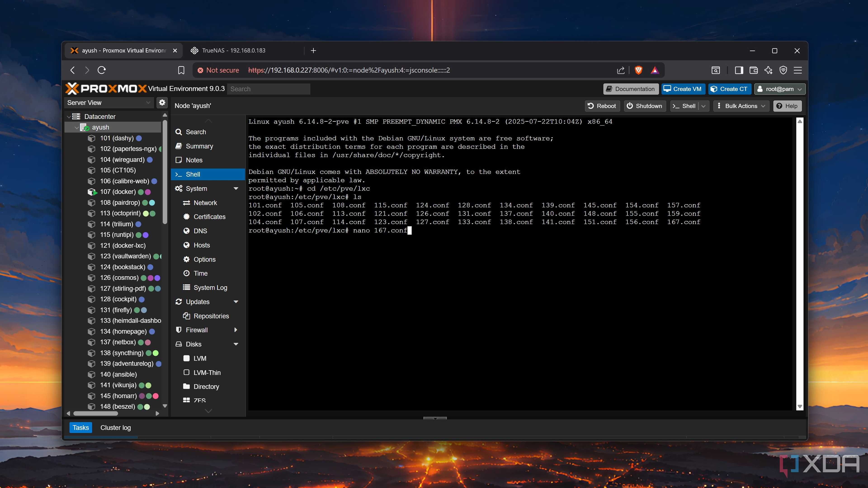Screen dimensions: 868x488
Task: Click the Brave Rewards triangle icon
Action: click(x=654, y=70)
